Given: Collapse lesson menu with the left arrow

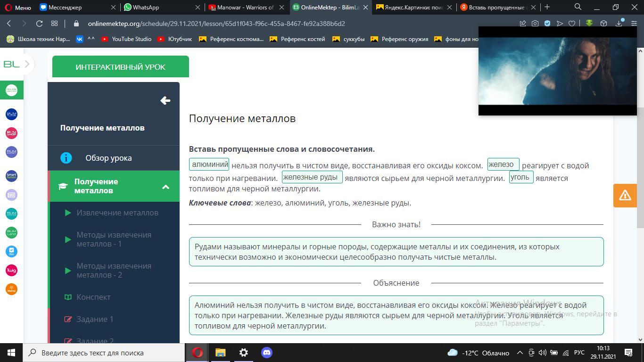Looking at the screenshot, I should [x=165, y=100].
